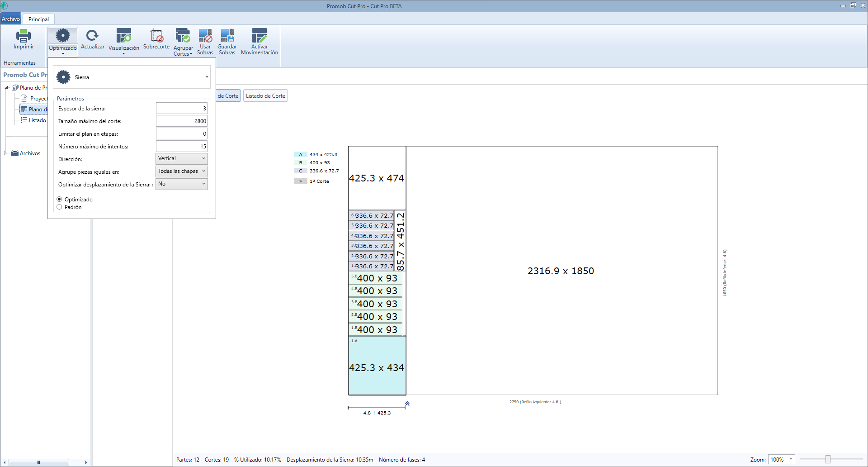Screen dimensions: 868x467
Task: Click the Partes: 12 status text
Action: coord(188,460)
